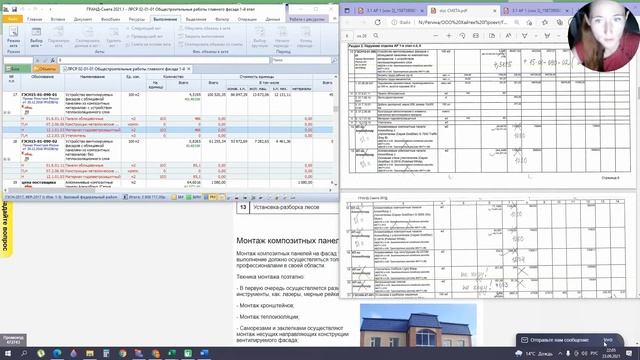
Task: Switch to the Вставка ribbon tab
Action: coord(58,19)
